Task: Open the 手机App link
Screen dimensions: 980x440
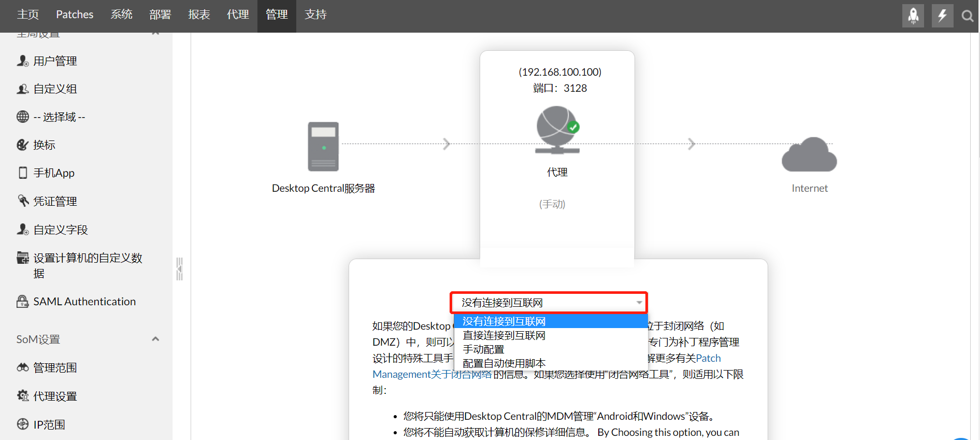Action: [54, 173]
